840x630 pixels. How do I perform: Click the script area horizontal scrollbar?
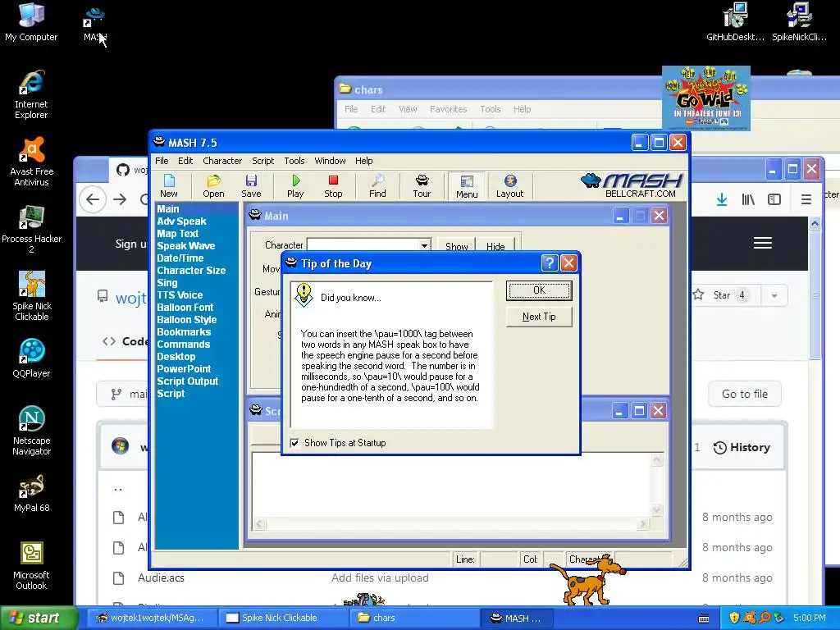tap(452, 524)
